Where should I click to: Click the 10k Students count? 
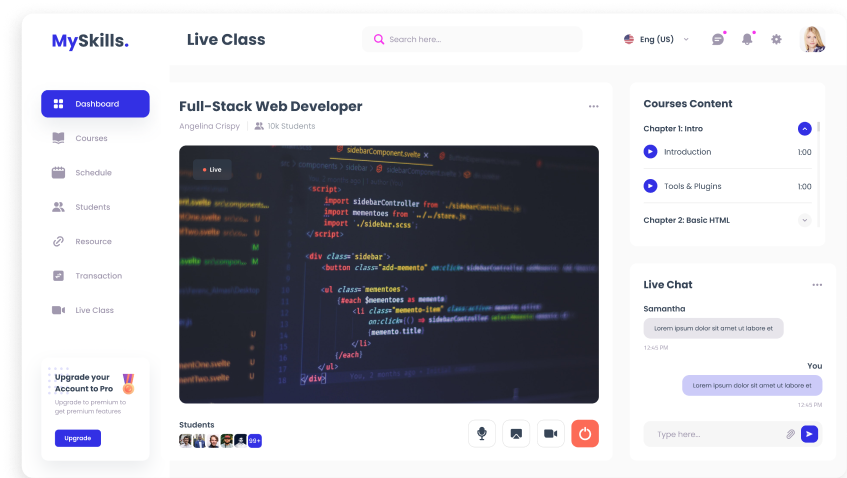[285, 126]
